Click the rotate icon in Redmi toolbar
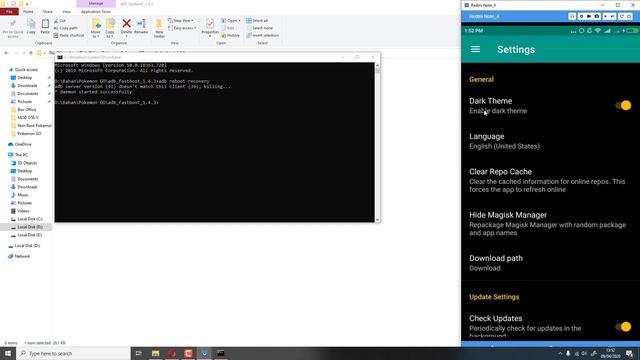Viewport: 640px width, 360px height. (x=622, y=16)
